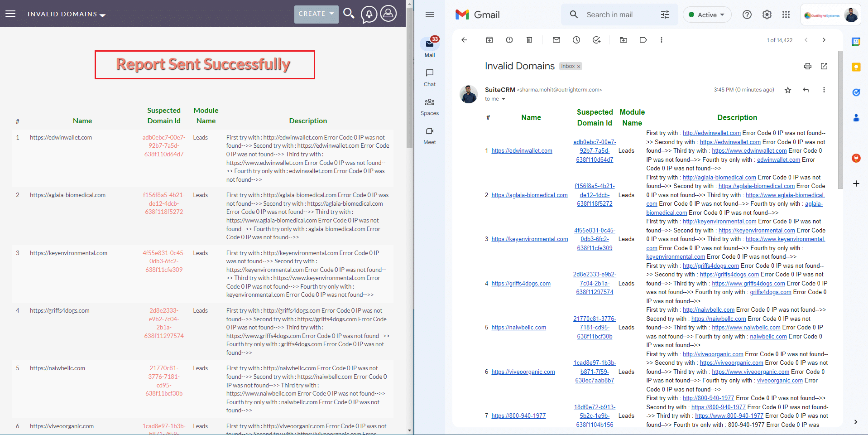The width and height of the screenshot is (868, 435).
Task: Open https://keyenvironmental.com link in email
Action: [529, 239]
